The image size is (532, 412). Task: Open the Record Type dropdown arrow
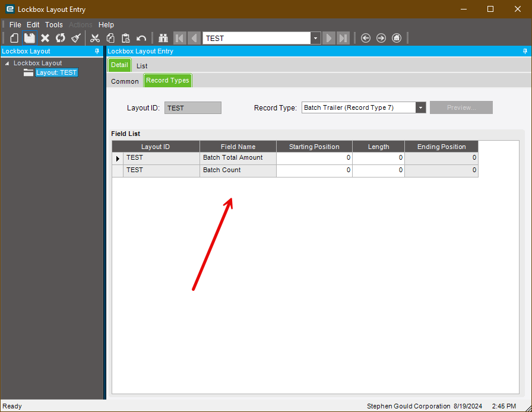point(421,107)
